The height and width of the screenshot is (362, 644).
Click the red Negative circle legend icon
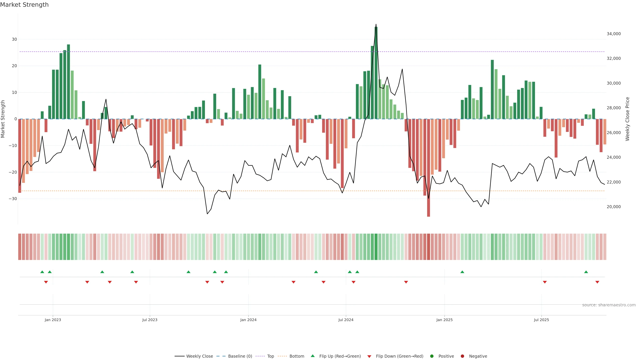(x=462, y=356)
